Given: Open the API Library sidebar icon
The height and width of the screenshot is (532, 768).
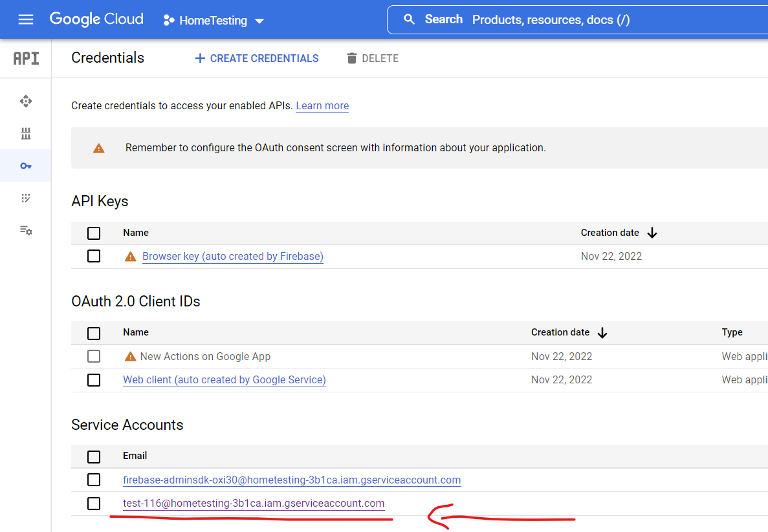Looking at the screenshot, I should pos(26,133).
